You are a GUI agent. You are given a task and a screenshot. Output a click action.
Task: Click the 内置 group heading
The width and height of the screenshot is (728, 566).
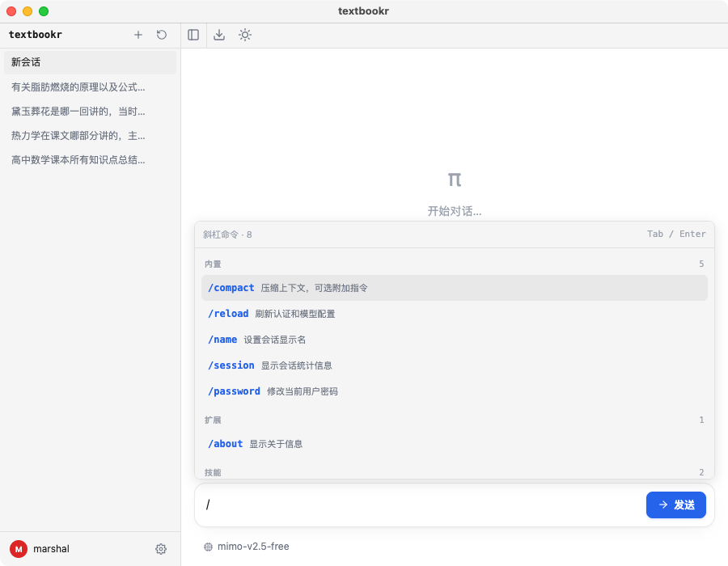coord(213,264)
